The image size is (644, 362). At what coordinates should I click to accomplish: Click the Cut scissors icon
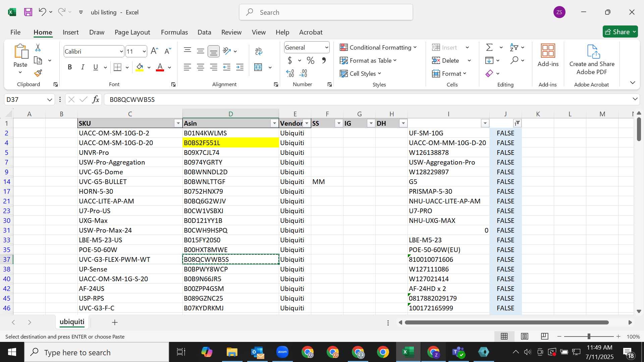[38, 48]
